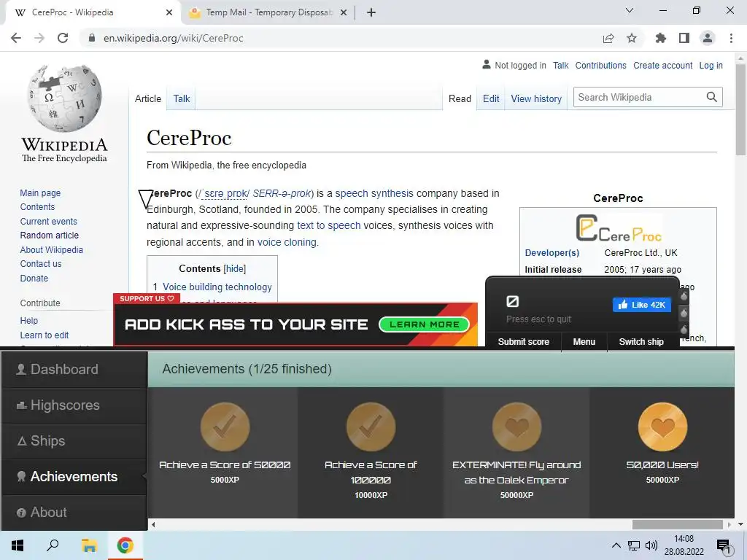Close the CereProc Wikipedia tab
The image size is (747, 560).
169,12
